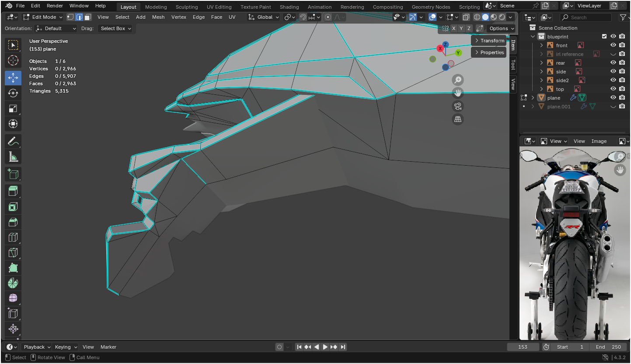Screen dimensions: 631x364
Task: Expand the plane object in outliner
Action: tap(533, 98)
